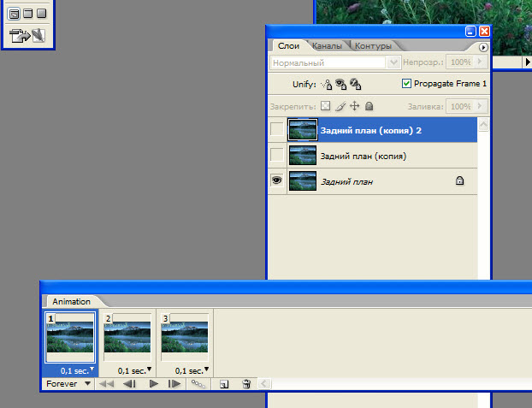Image resolution: width=532 pixels, height=408 pixels.
Task: Open the Непрозр. opacity slider arrow
Action: 480,62
